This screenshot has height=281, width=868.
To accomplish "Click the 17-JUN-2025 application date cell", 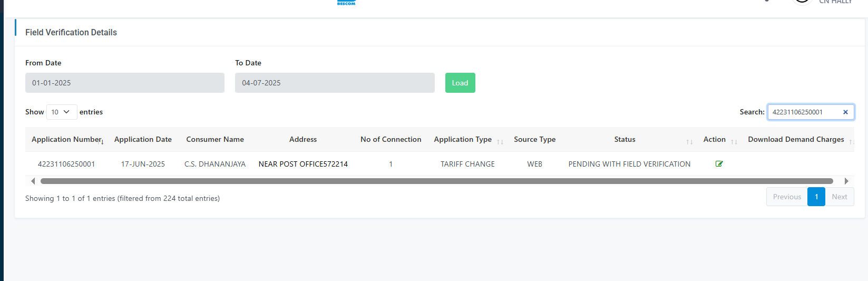I will pyautogui.click(x=143, y=164).
